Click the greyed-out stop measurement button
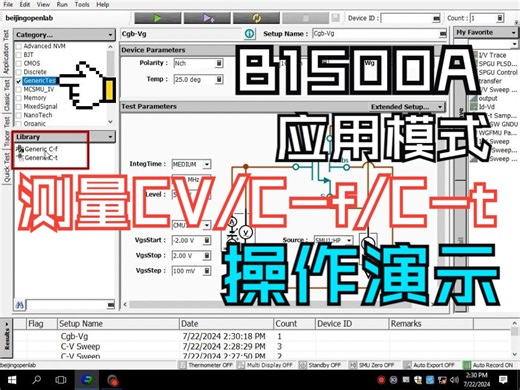The width and height of the screenshot is (520, 390). 305,18
